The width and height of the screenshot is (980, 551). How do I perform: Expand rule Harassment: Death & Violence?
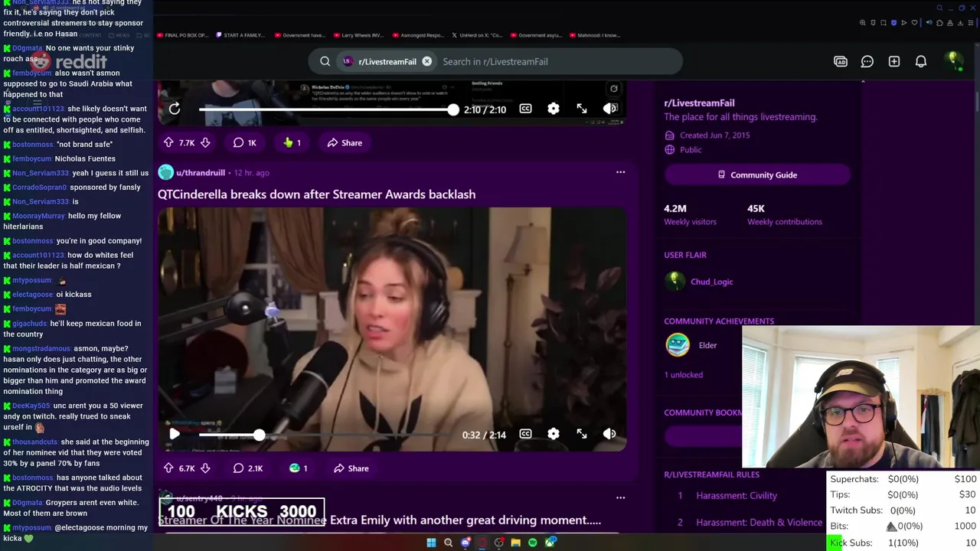759,523
